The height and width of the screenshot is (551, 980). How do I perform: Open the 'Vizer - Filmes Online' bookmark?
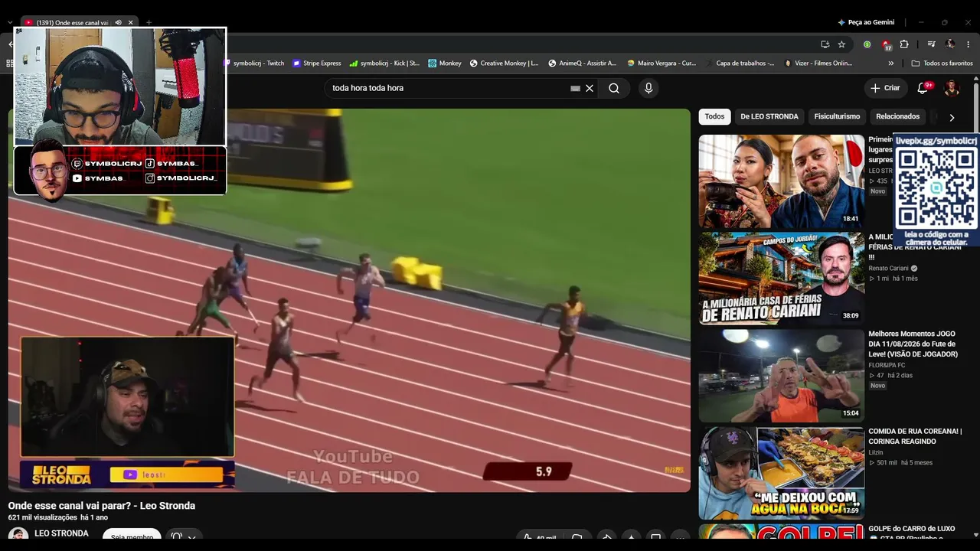tap(818, 64)
